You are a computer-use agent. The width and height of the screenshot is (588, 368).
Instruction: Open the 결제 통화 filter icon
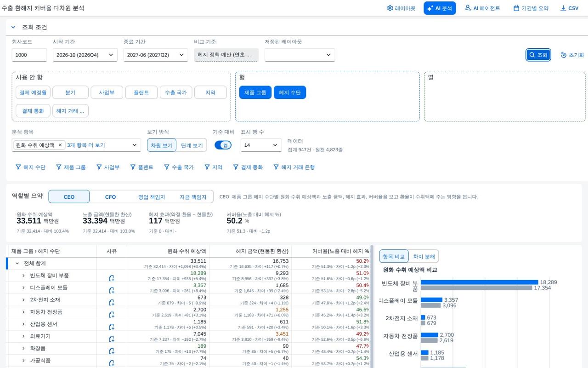pyautogui.click(x=236, y=167)
